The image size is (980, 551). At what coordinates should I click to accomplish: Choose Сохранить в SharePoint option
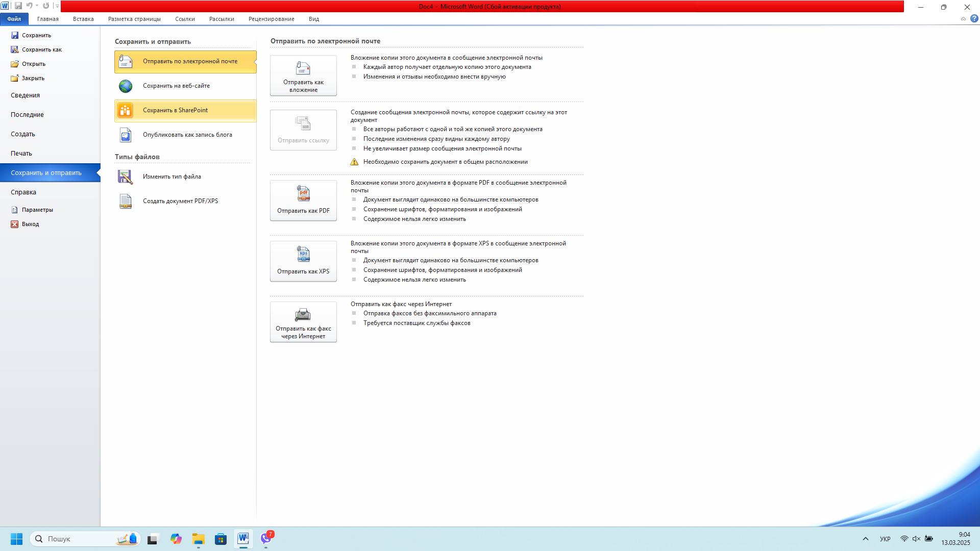point(185,110)
